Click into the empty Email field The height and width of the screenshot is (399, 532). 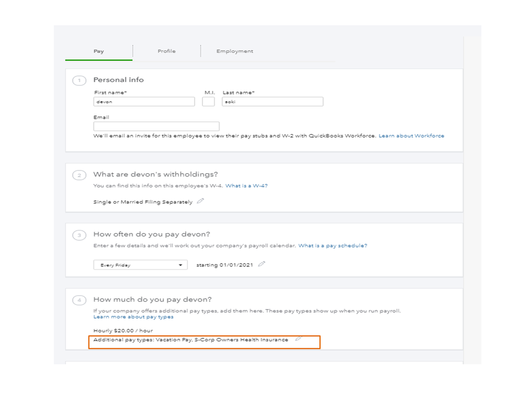156,126
